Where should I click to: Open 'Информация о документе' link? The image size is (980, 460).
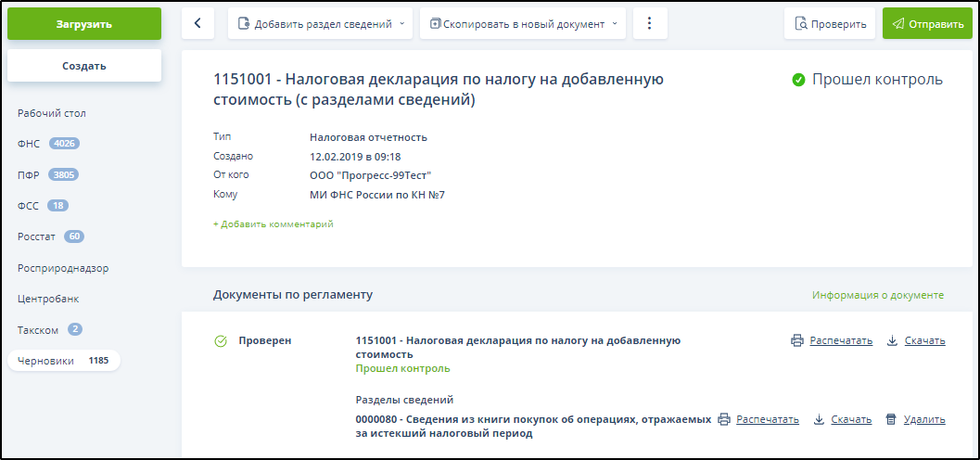click(x=877, y=295)
